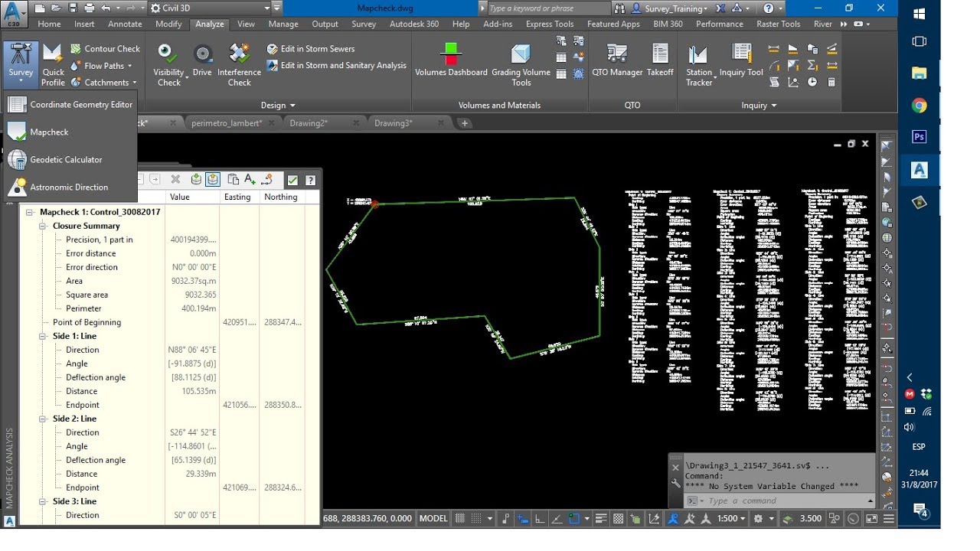The width and height of the screenshot is (980, 551).
Task: Toggle object snap in status bar
Action: (574, 518)
